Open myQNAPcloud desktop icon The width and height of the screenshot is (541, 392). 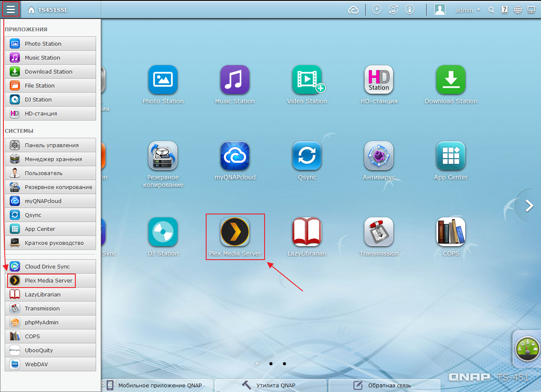click(x=235, y=156)
